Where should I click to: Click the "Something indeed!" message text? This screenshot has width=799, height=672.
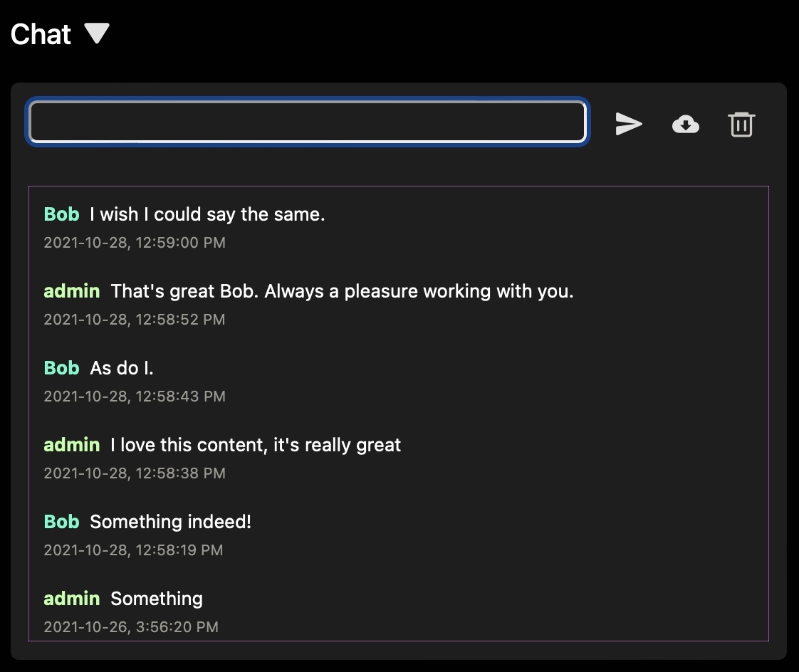click(171, 522)
